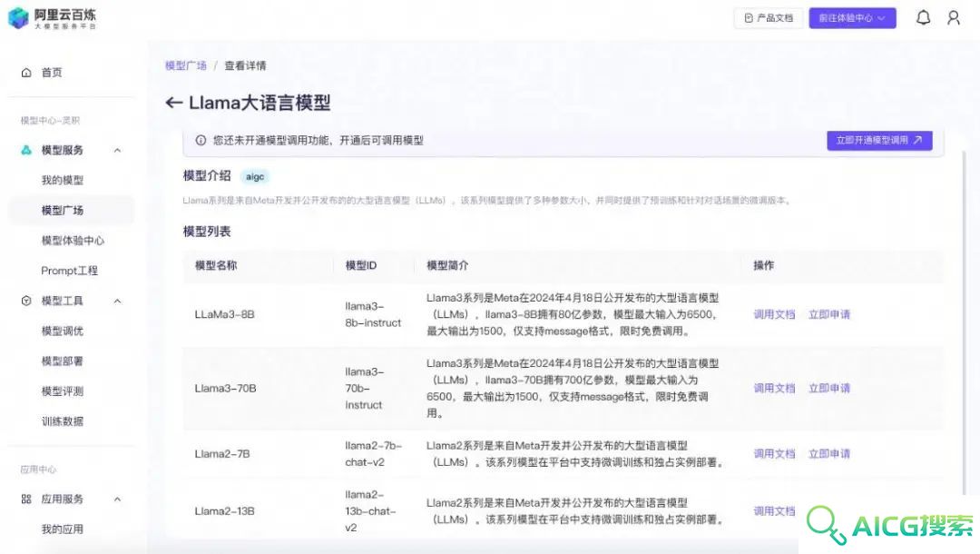Open 模型体验中心 in sidebar
This screenshot has width=980, height=554.
(x=73, y=240)
